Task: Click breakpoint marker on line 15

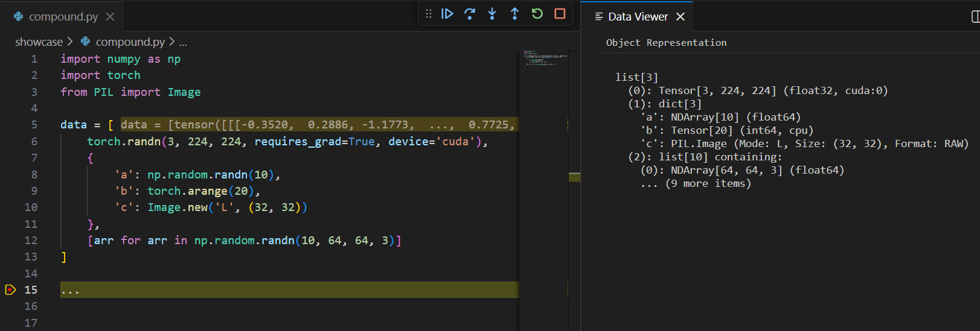Action: tap(10, 290)
